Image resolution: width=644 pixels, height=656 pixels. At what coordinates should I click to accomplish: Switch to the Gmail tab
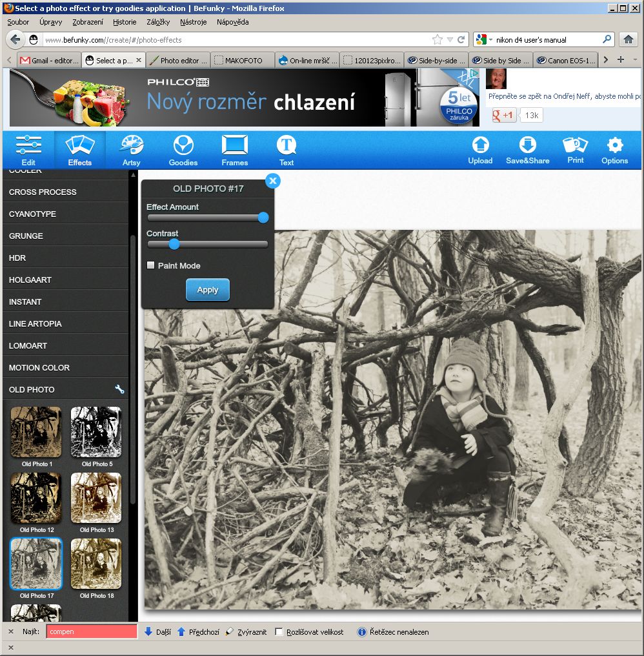[49, 61]
